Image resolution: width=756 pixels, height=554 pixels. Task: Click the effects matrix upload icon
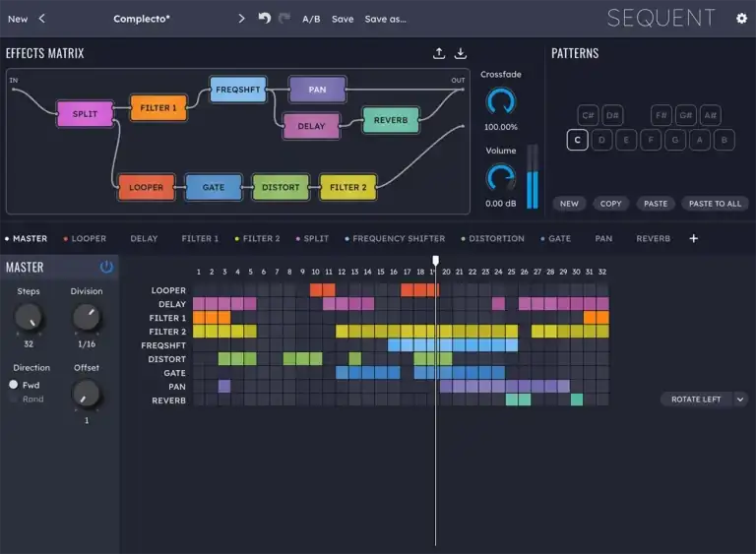pos(439,53)
